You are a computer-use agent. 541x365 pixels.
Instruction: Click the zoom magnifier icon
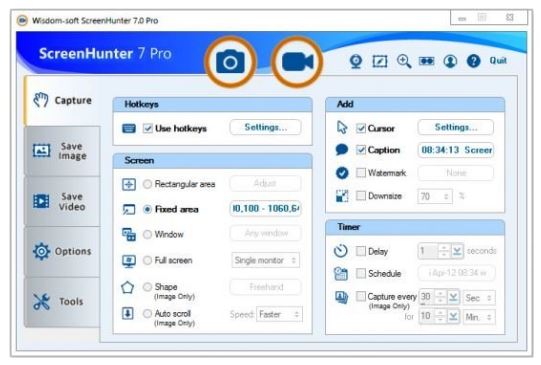tap(403, 61)
